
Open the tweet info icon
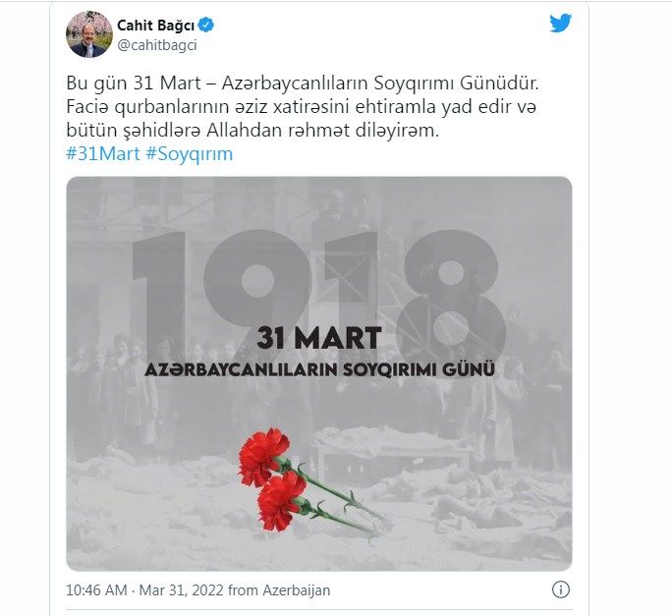pyautogui.click(x=561, y=589)
